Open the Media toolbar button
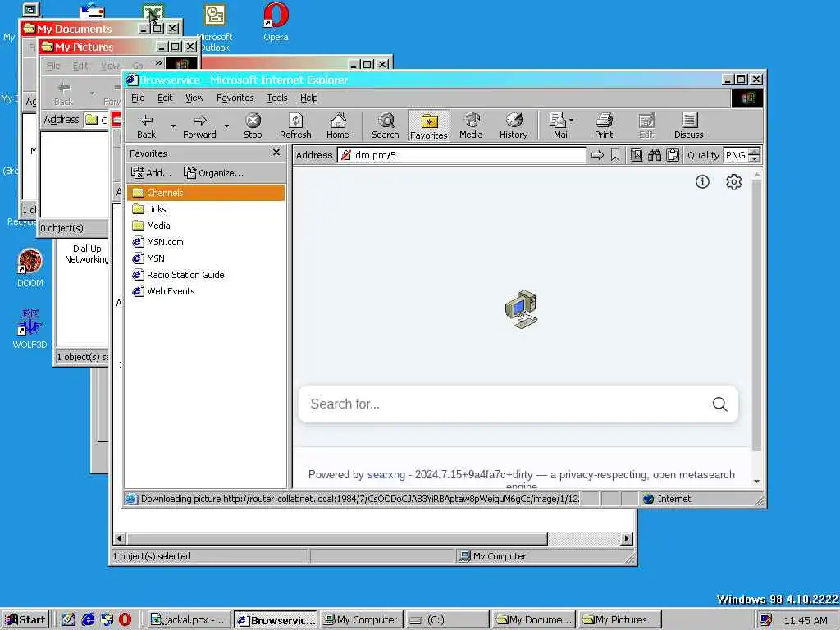Viewport: 840px width, 630px height. 471,126
